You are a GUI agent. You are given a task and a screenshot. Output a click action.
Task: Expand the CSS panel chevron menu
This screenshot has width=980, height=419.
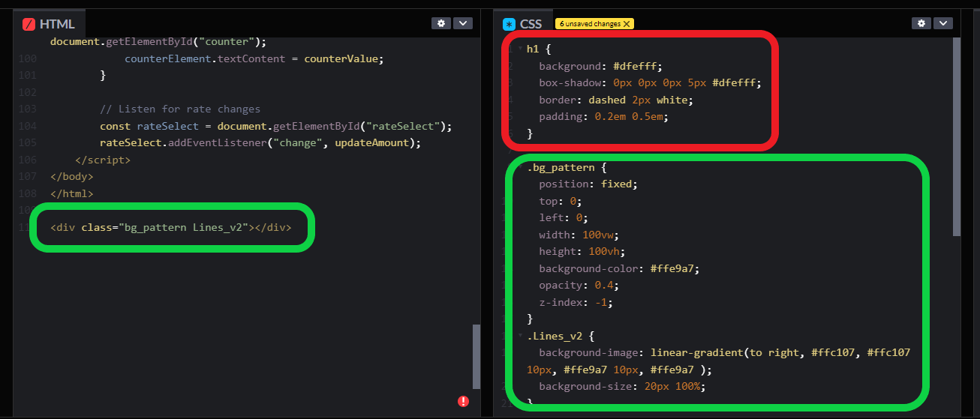click(943, 23)
